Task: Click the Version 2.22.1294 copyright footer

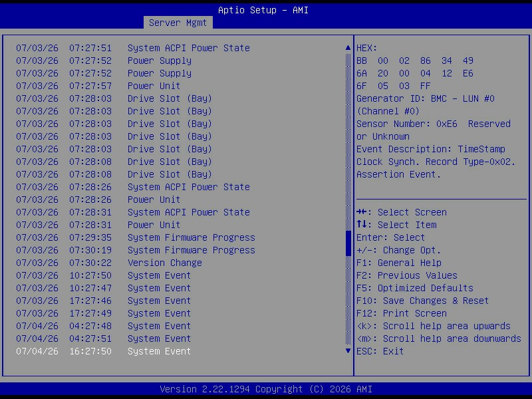Action: (x=266, y=389)
